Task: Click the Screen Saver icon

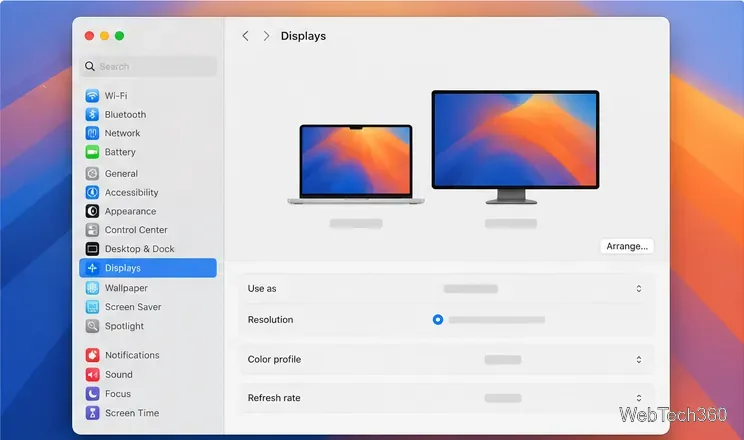Action: tap(92, 307)
